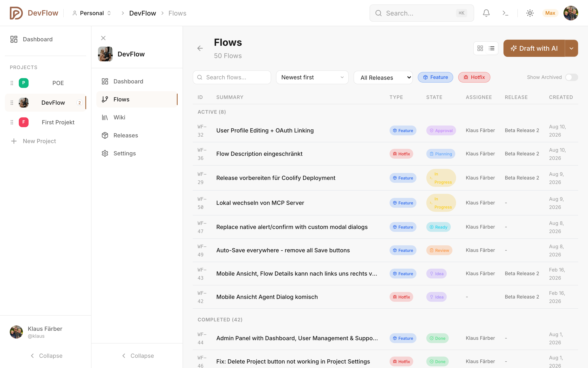Focus the global Search field

click(x=422, y=13)
